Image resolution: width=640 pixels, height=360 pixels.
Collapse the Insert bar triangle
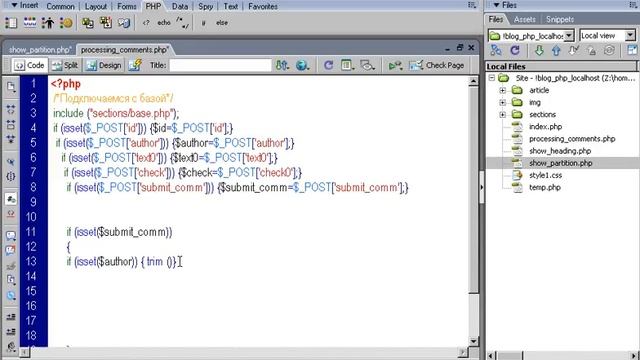click(14, 5)
